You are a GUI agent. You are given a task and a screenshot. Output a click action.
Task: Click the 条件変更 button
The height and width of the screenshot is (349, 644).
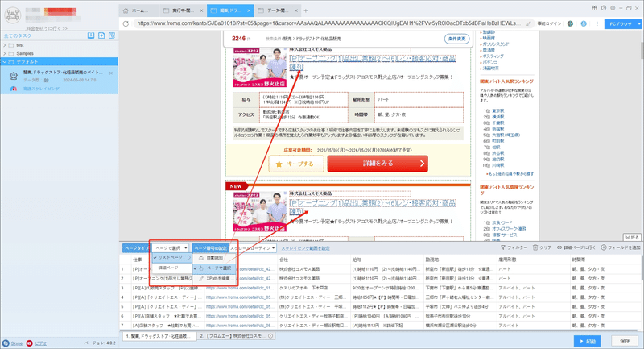pos(456,39)
